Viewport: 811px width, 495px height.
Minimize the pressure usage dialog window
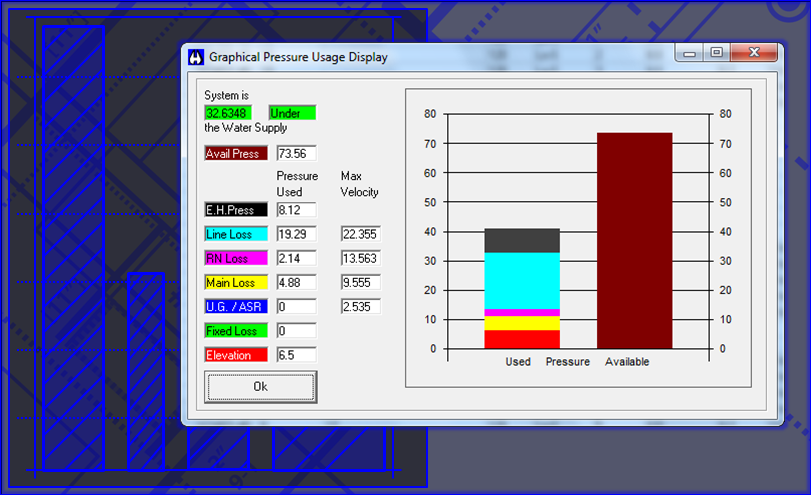pyautogui.click(x=690, y=53)
